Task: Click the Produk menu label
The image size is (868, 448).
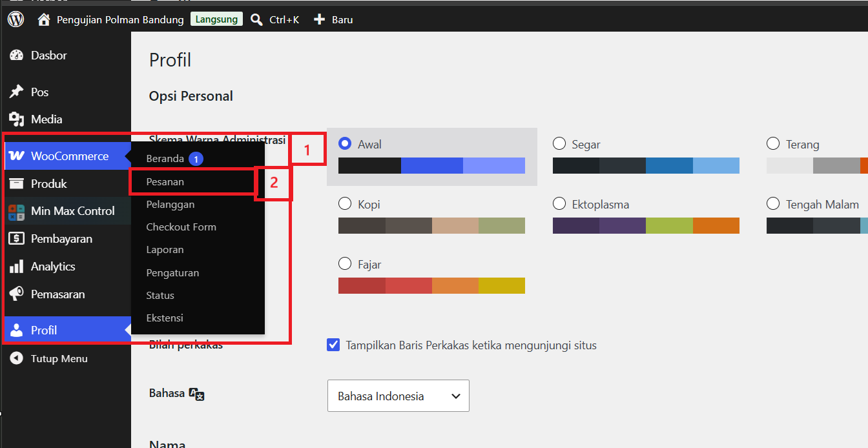Action: click(49, 184)
